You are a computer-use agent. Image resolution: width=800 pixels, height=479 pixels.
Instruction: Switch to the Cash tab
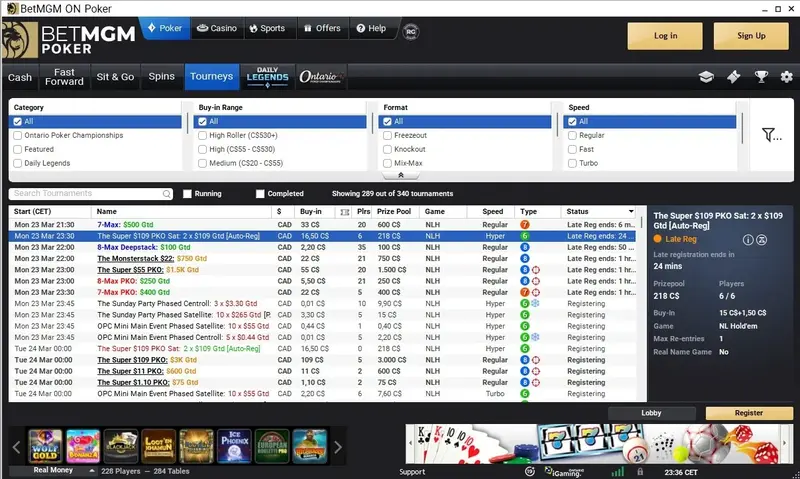click(20, 77)
